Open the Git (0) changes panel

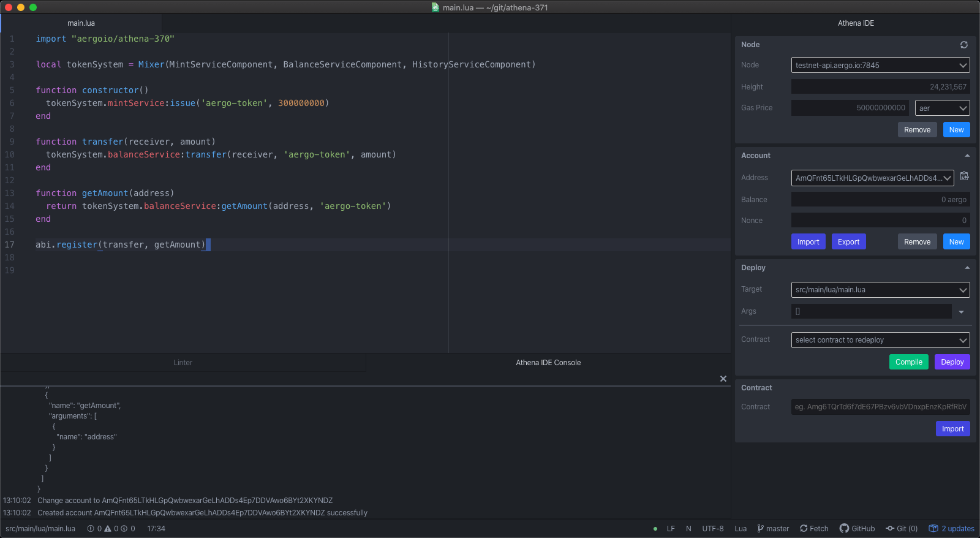coord(902,528)
